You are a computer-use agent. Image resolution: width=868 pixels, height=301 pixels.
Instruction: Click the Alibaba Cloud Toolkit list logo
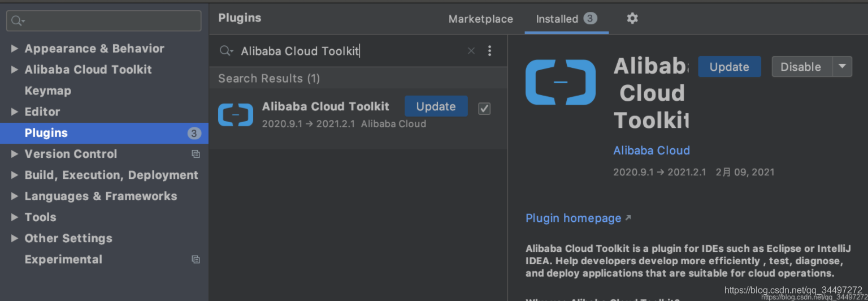[236, 115]
